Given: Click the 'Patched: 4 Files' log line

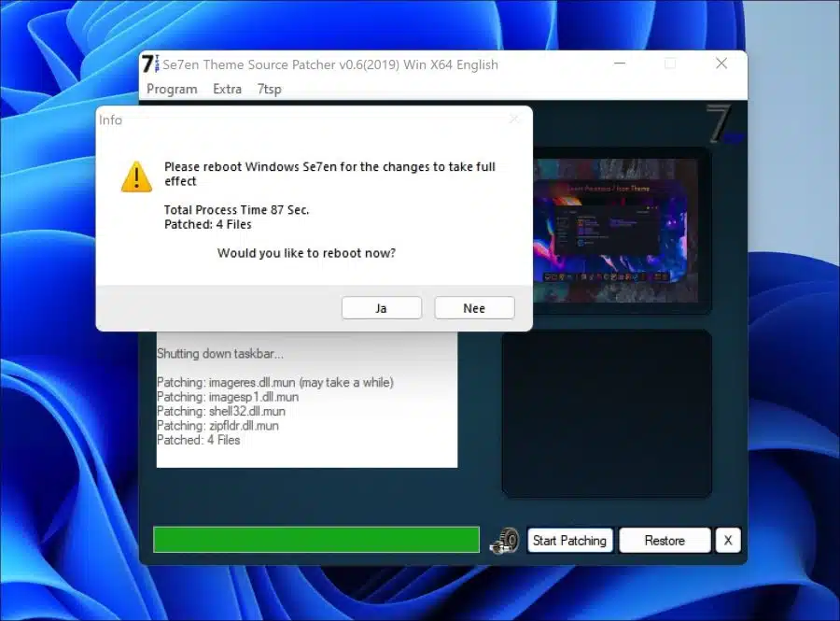Looking at the screenshot, I should pos(198,440).
